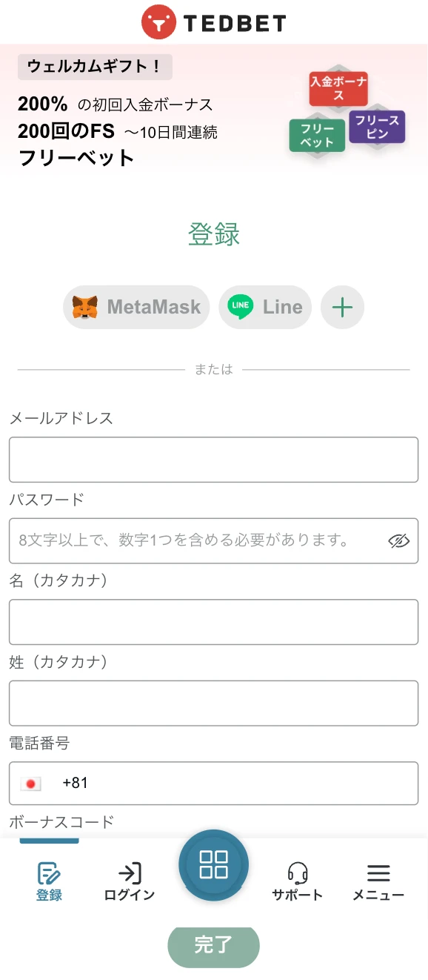Tap the ログイン login arrow icon
Viewport: 428px width, 980px height.
click(127, 871)
